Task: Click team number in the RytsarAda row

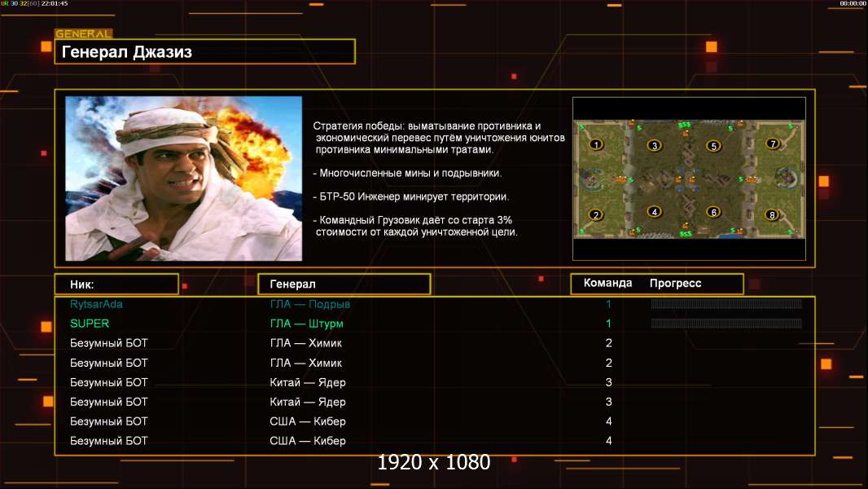Action: click(608, 304)
